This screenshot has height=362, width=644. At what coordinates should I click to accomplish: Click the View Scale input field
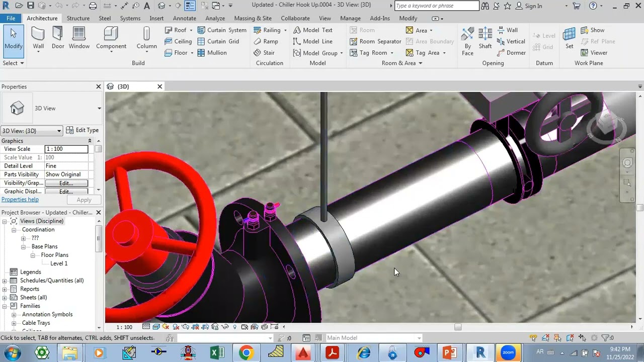click(66, 149)
